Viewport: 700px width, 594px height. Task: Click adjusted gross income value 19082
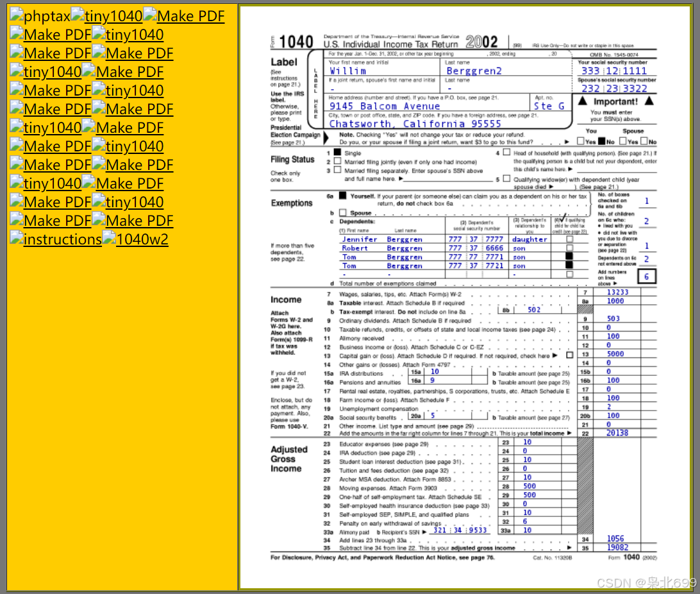617,547
